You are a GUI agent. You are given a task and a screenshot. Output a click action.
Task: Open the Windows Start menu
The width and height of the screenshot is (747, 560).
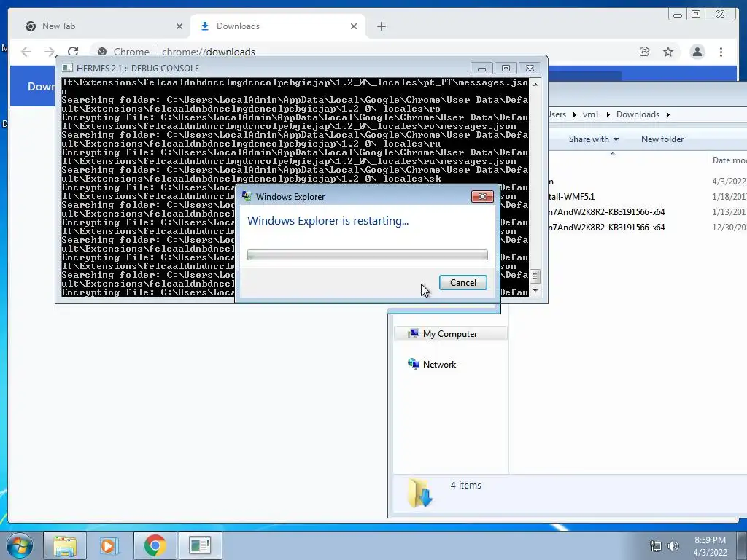(x=19, y=545)
